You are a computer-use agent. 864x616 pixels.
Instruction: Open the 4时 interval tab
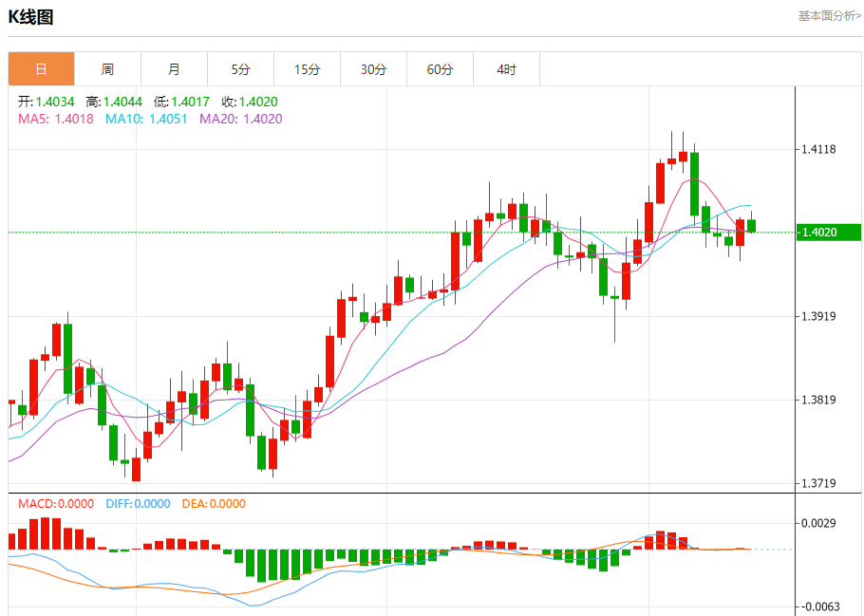tap(506, 69)
